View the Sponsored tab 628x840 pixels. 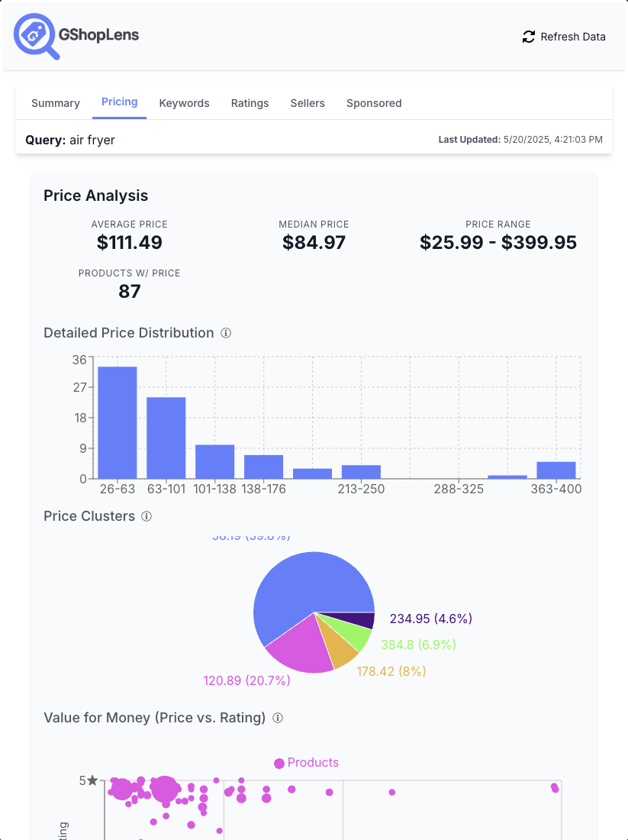click(374, 103)
